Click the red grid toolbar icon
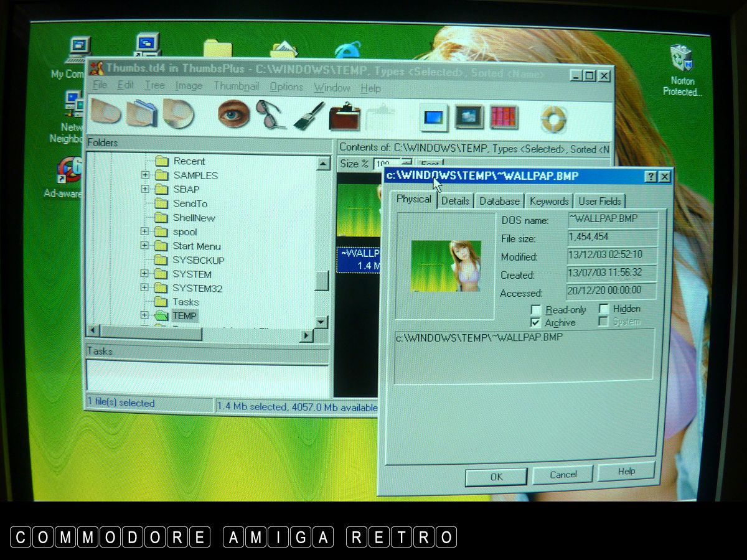 point(504,117)
